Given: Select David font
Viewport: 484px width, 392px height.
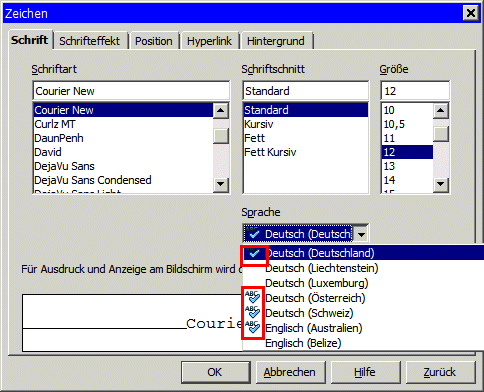Looking at the screenshot, I should tap(123, 152).
